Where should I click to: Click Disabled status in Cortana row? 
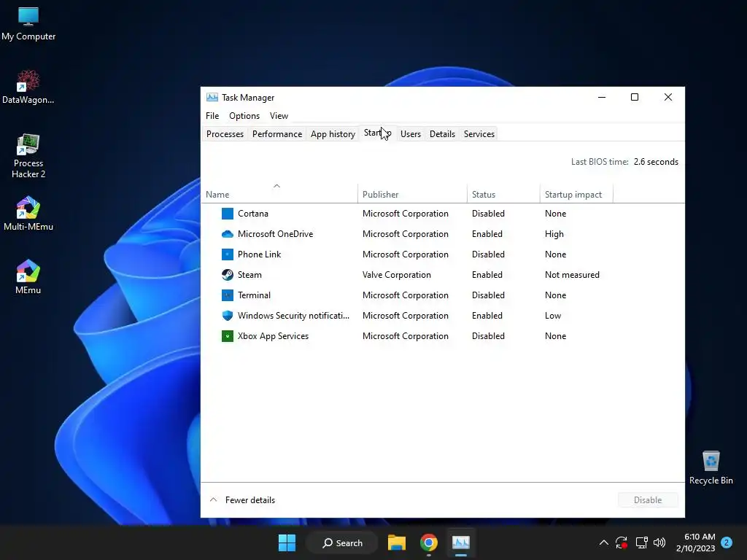pyautogui.click(x=488, y=214)
